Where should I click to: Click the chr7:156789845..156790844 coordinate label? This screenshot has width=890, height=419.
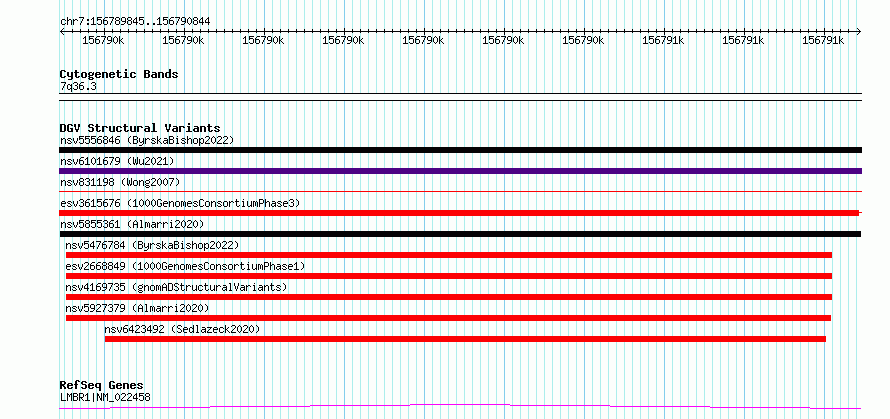135,22
